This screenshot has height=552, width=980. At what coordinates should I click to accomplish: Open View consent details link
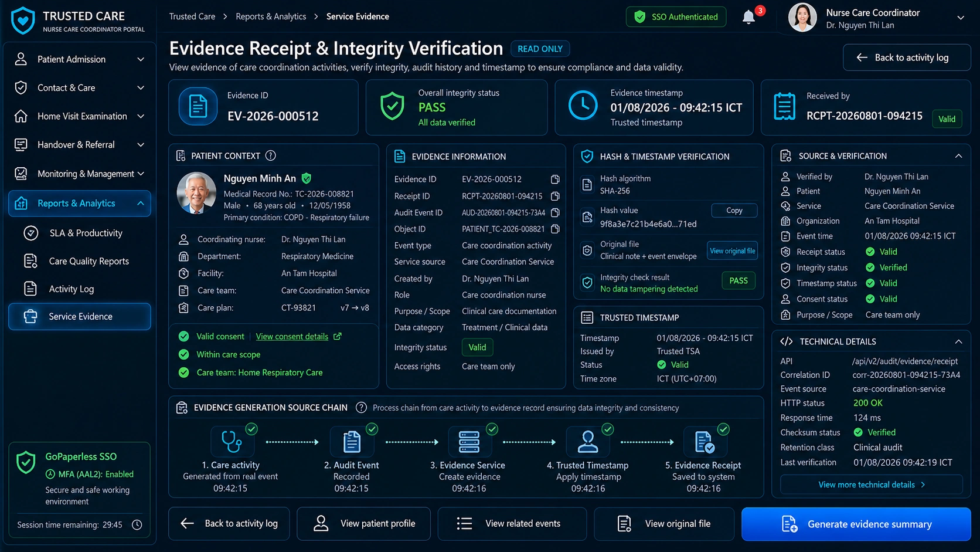tap(292, 336)
